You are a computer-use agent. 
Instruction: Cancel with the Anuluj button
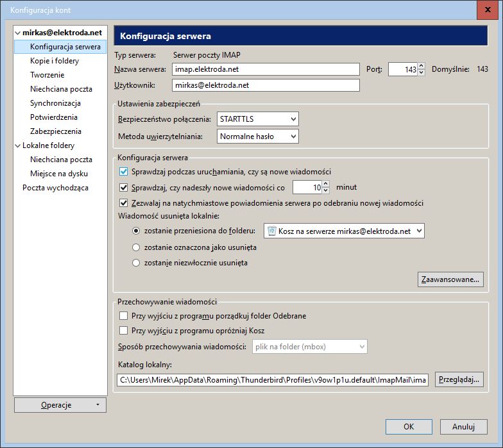[463, 427]
